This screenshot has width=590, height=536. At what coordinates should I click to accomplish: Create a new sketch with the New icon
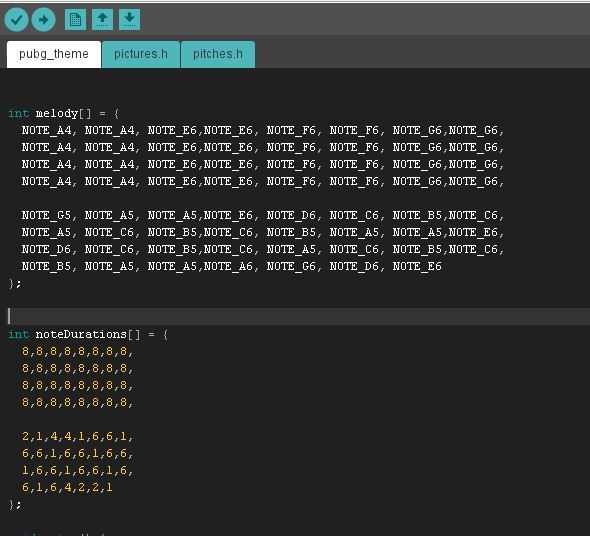[x=75, y=19]
